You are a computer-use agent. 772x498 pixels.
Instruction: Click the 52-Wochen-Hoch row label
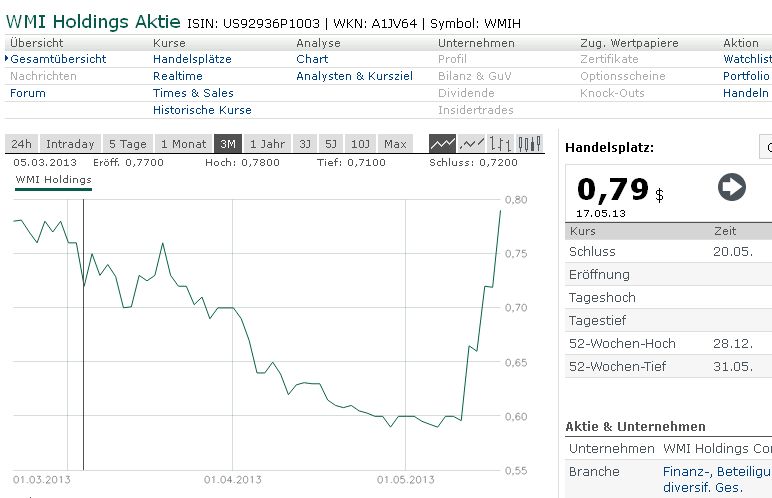[x=622, y=343]
